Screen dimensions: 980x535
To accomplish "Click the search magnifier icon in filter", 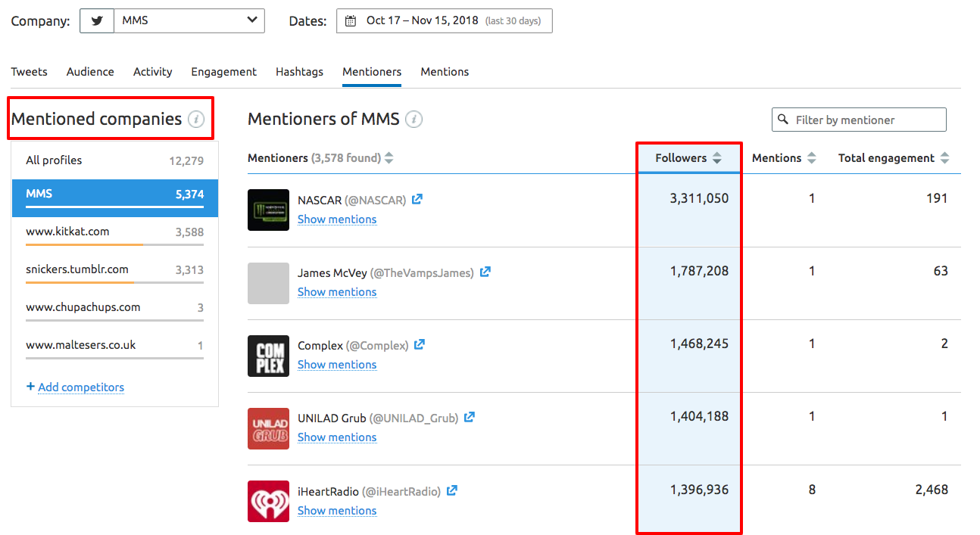I will (784, 120).
